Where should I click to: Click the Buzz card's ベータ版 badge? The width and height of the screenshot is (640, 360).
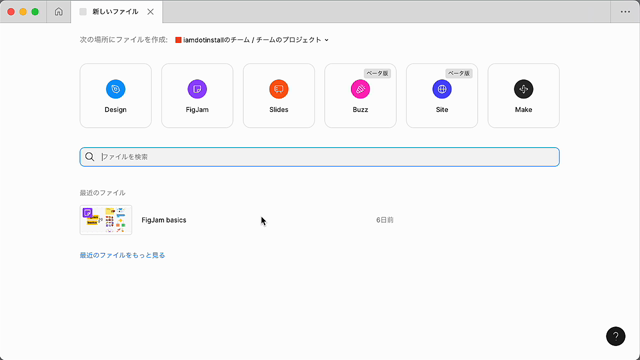click(x=378, y=73)
